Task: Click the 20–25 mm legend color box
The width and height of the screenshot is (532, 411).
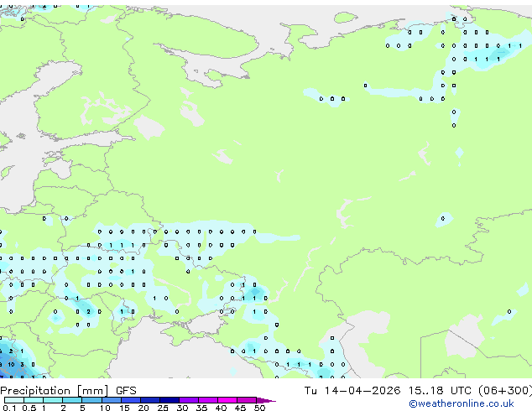Action: coord(149,400)
